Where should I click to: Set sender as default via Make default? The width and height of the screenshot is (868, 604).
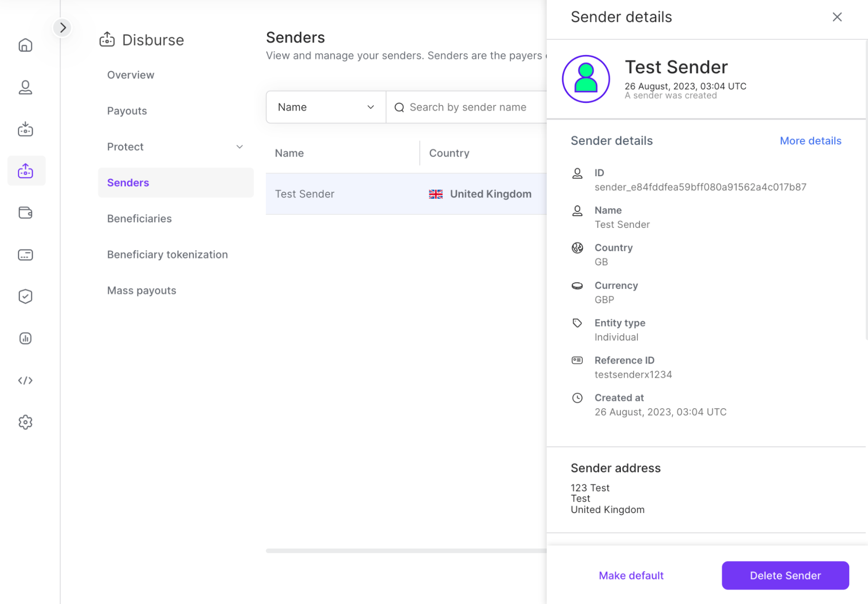[x=630, y=575]
